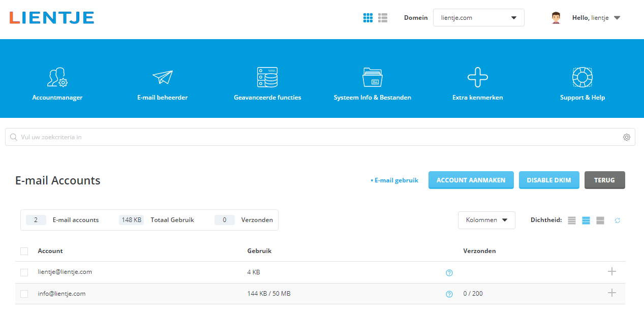Switch to list view layout icon
The height and width of the screenshot is (314, 644).
(383, 18)
